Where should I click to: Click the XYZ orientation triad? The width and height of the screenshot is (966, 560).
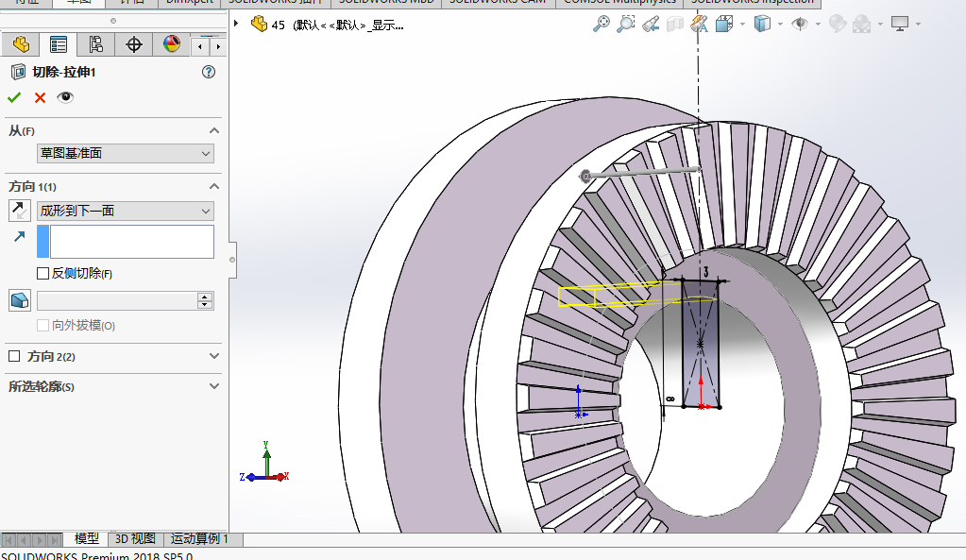[265, 464]
